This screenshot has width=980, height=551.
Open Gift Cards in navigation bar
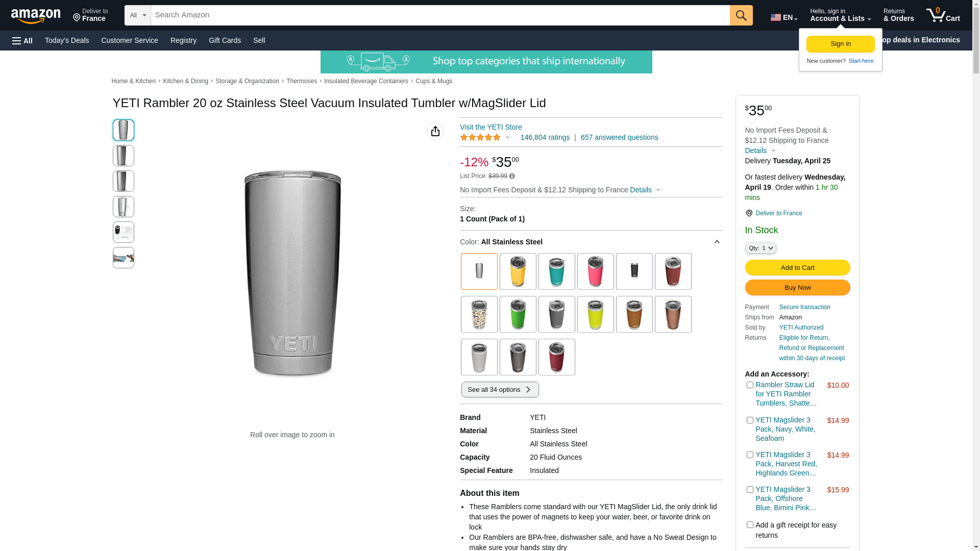[x=225, y=40]
